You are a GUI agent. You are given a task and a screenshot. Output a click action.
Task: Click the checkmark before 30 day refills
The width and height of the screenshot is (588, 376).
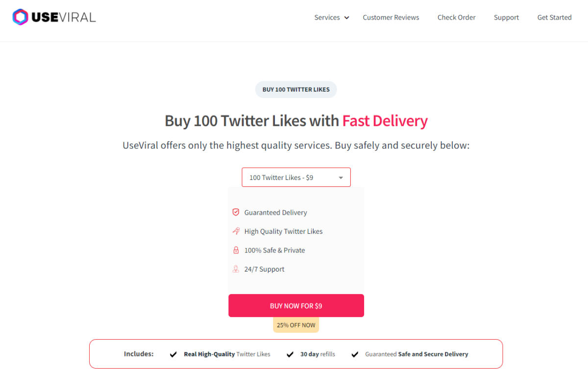pyautogui.click(x=290, y=354)
